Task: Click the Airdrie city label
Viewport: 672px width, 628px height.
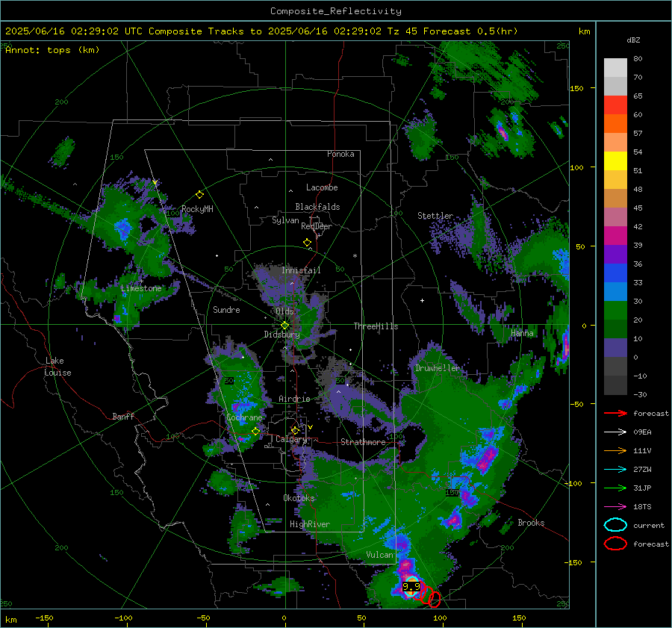Action: (294, 399)
